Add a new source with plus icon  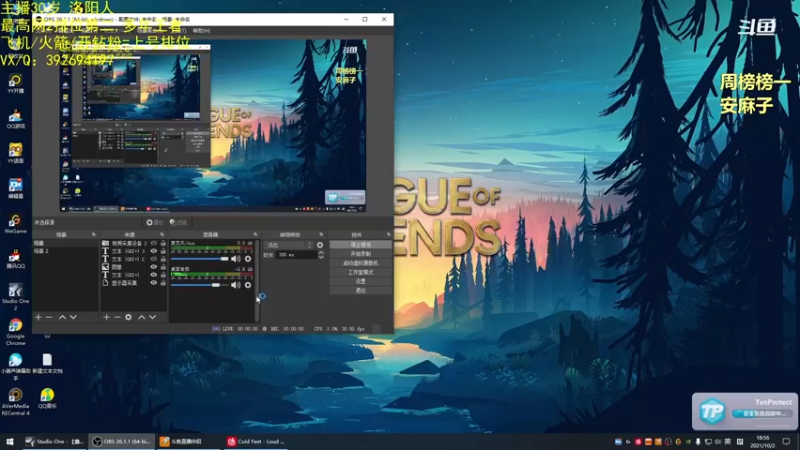(106, 317)
